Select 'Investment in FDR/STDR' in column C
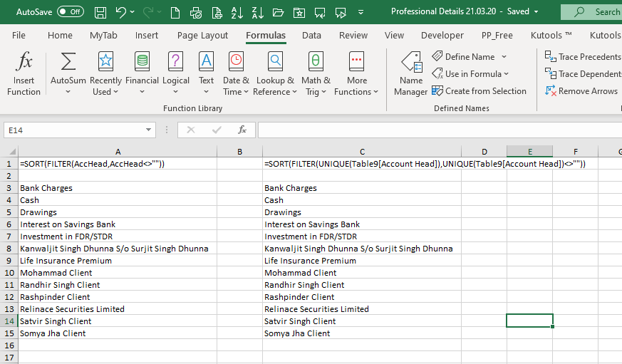 (x=362, y=236)
